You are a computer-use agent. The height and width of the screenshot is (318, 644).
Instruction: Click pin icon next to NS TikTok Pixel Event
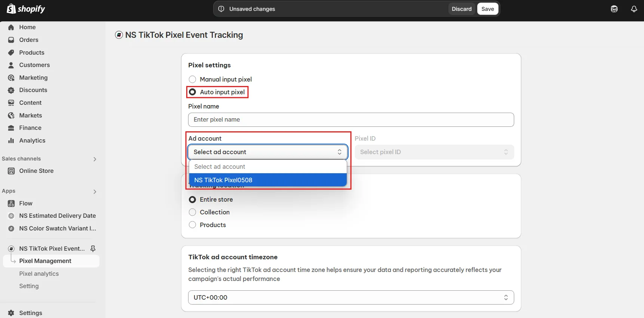click(x=93, y=249)
